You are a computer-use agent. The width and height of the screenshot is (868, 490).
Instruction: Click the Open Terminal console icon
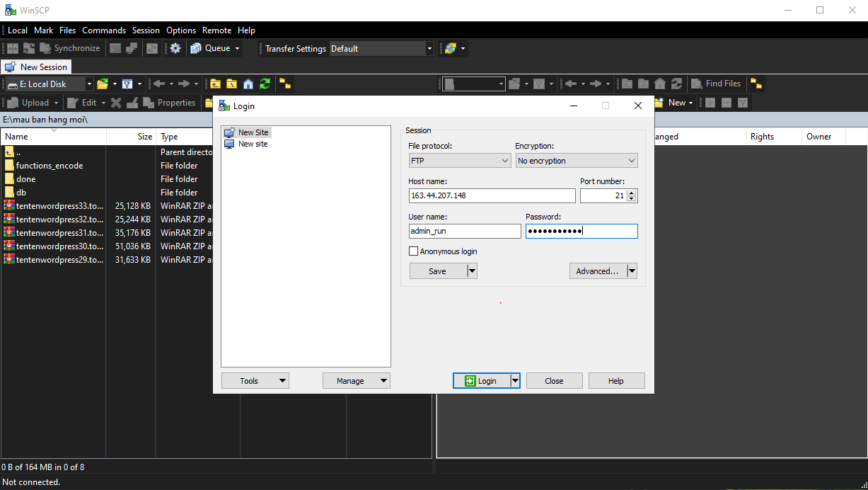coord(115,48)
